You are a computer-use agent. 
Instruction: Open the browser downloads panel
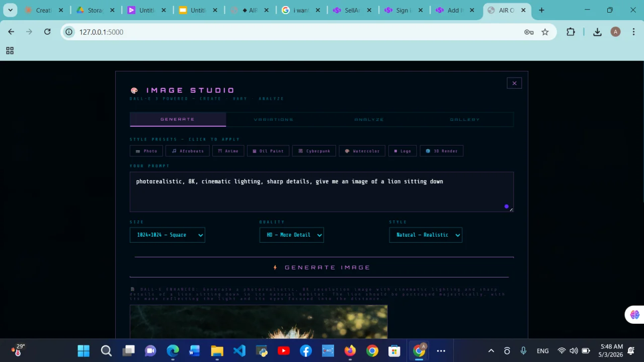pyautogui.click(x=597, y=32)
